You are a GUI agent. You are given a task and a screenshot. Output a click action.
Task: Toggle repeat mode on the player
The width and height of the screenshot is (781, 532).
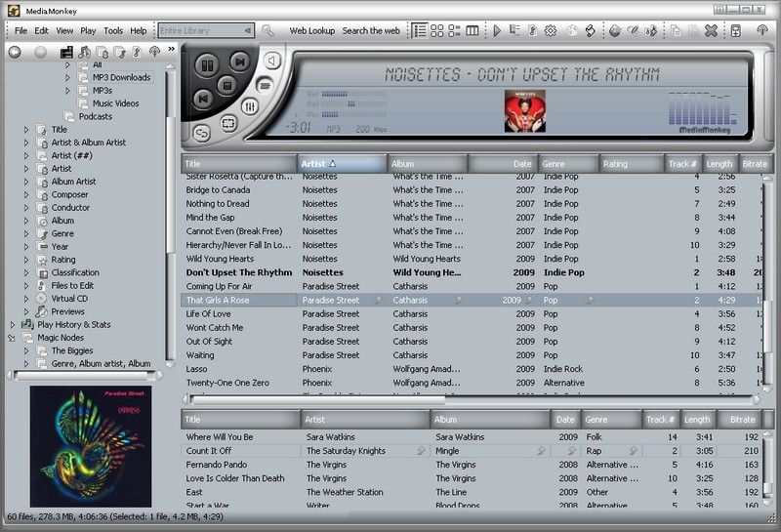coord(202,132)
